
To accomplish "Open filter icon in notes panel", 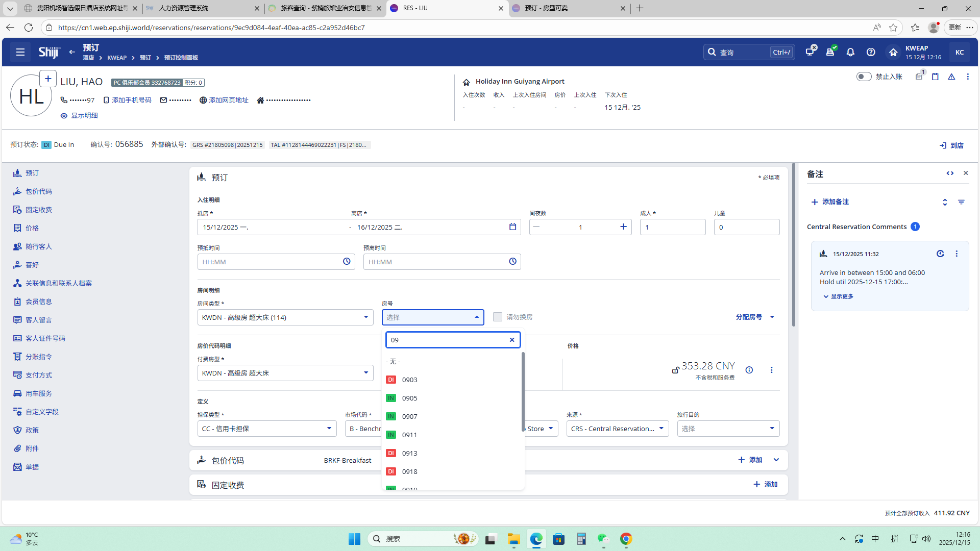I will coord(961,202).
